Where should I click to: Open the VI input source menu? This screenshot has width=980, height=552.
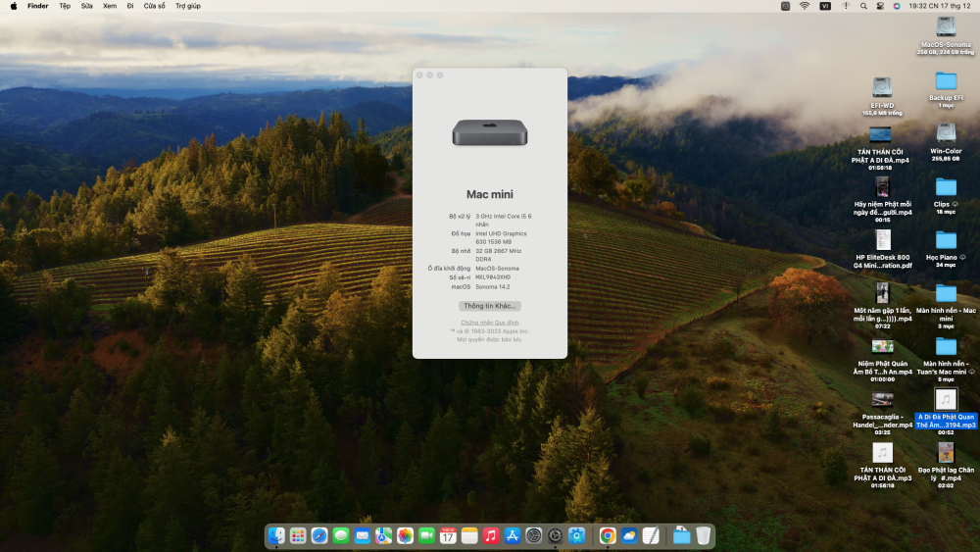pyautogui.click(x=825, y=6)
